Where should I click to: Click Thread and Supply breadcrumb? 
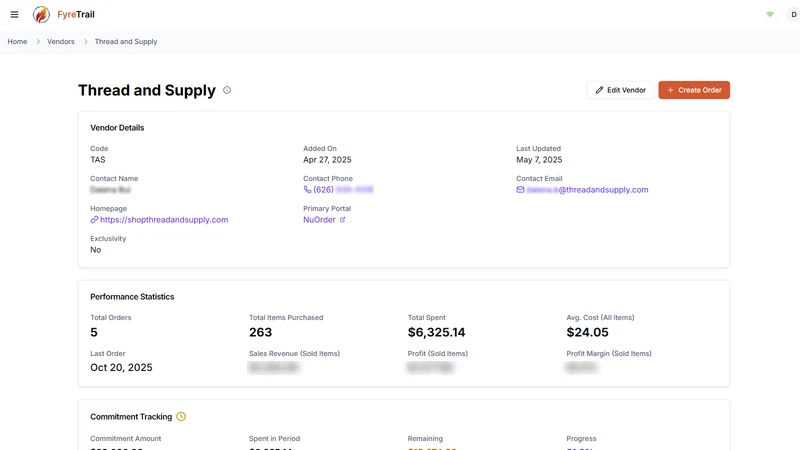(x=126, y=41)
